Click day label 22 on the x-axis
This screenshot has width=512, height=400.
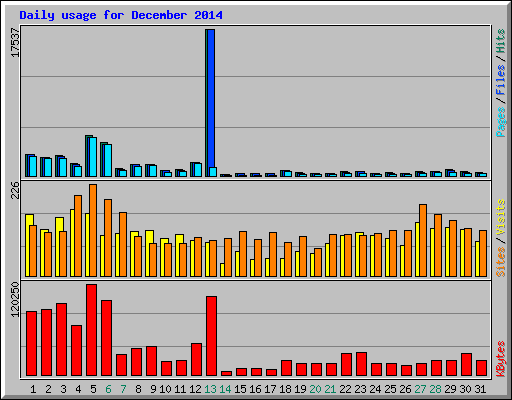tap(345, 389)
